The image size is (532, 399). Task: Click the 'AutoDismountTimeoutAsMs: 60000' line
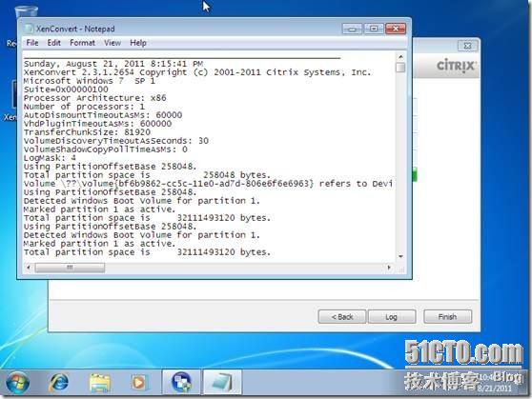(103, 115)
